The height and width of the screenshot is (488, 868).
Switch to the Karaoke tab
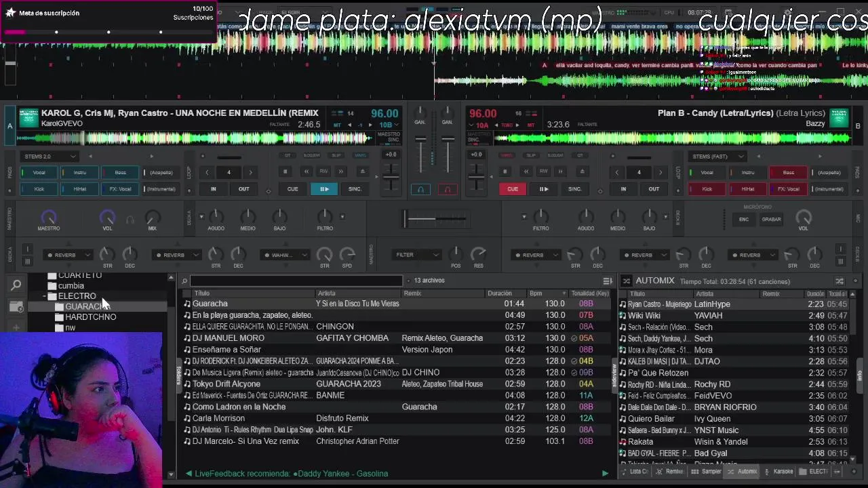point(779,472)
